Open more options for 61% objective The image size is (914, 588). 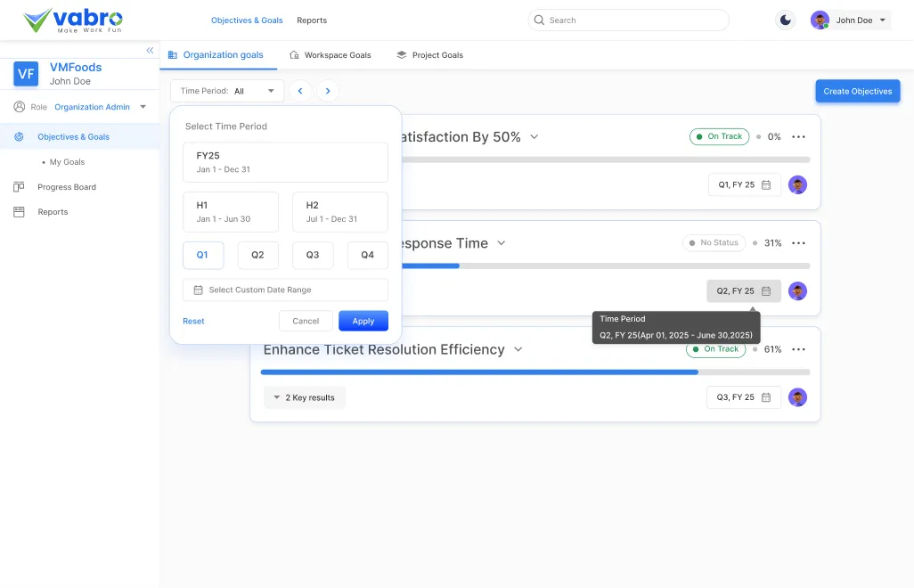(798, 349)
